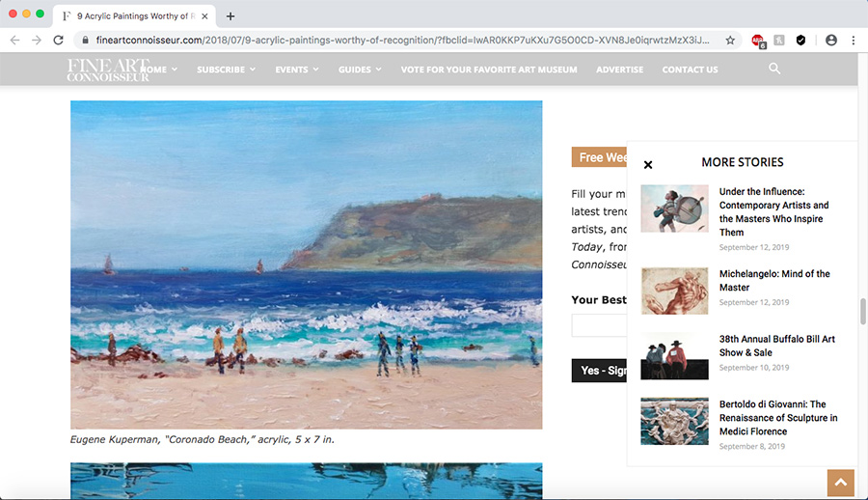Open the gray translate extension icon
The height and width of the screenshot is (500, 868).
click(x=779, y=40)
